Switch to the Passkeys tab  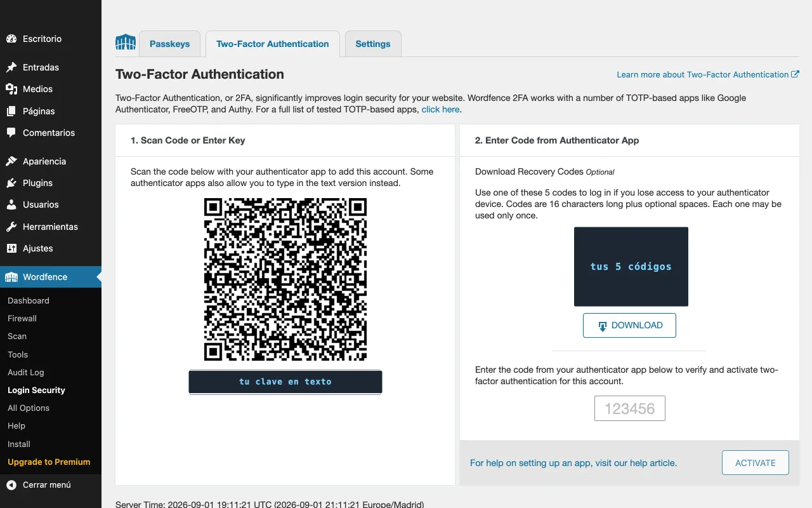click(x=169, y=44)
